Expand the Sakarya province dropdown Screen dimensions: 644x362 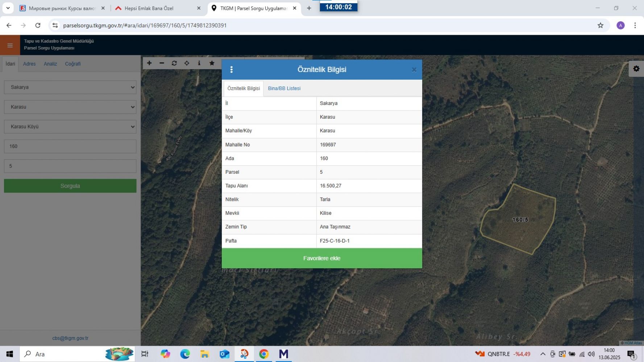pos(70,87)
